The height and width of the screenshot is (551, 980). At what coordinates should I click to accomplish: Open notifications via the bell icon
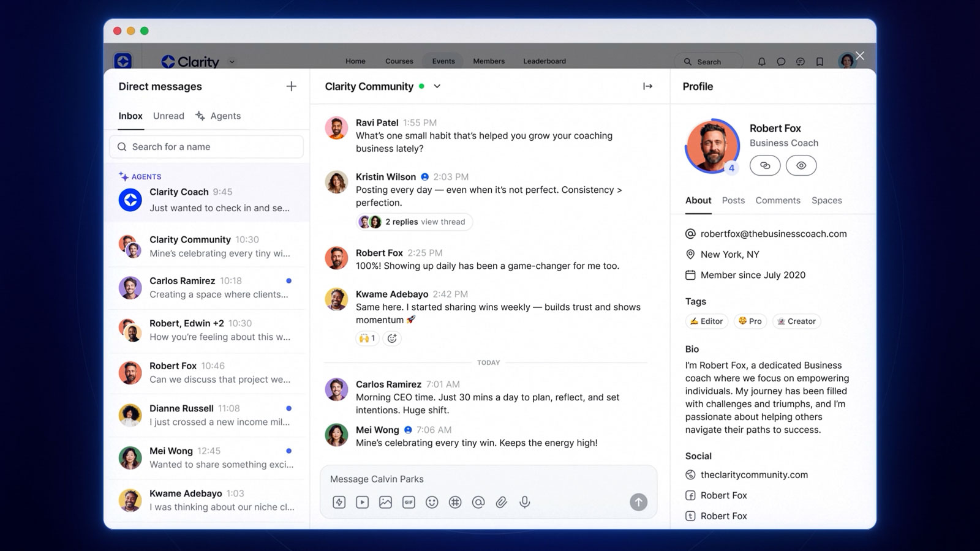pos(761,62)
